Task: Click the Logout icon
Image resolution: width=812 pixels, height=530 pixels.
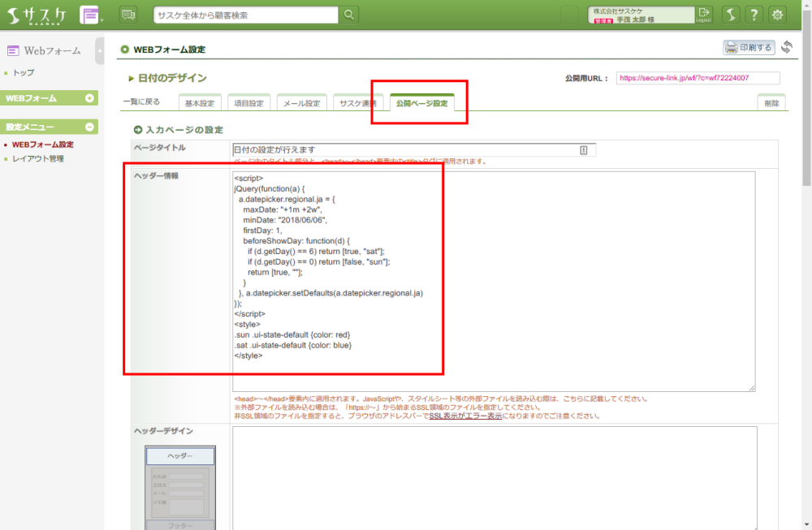Action: pos(704,15)
